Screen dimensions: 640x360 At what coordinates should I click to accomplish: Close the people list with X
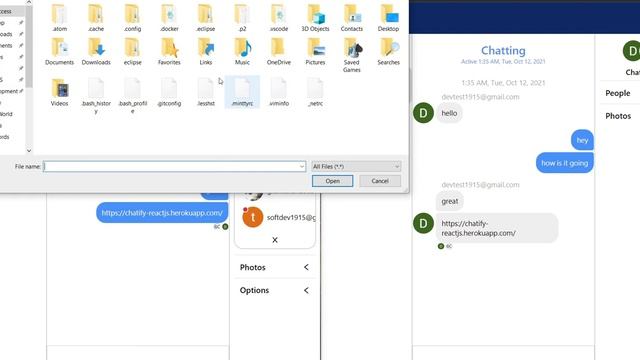pos(275,240)
